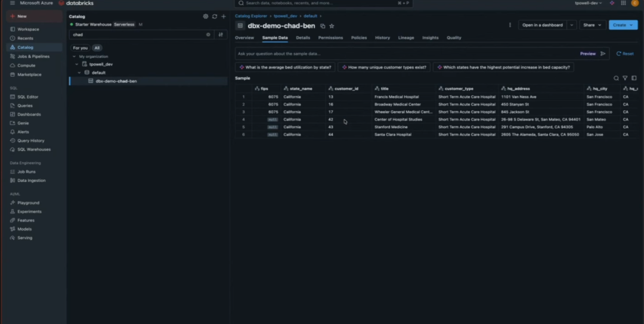Collapse the default schema node
This screenshot has height=324, width=644.
coord(80,73)
